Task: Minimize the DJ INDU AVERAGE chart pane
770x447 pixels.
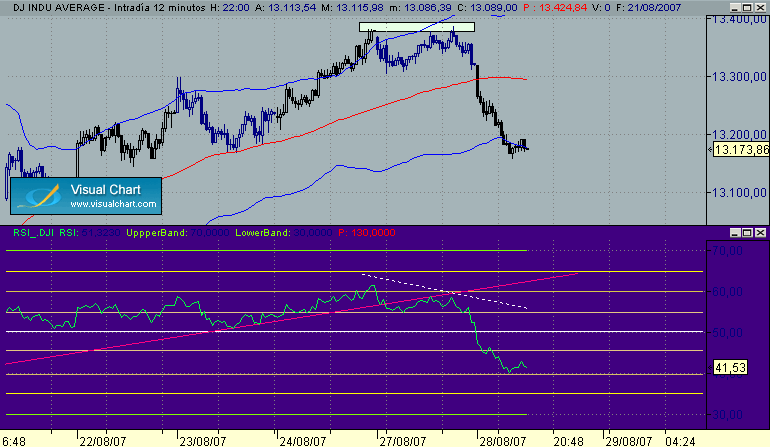Action: (x=735, y=7)
